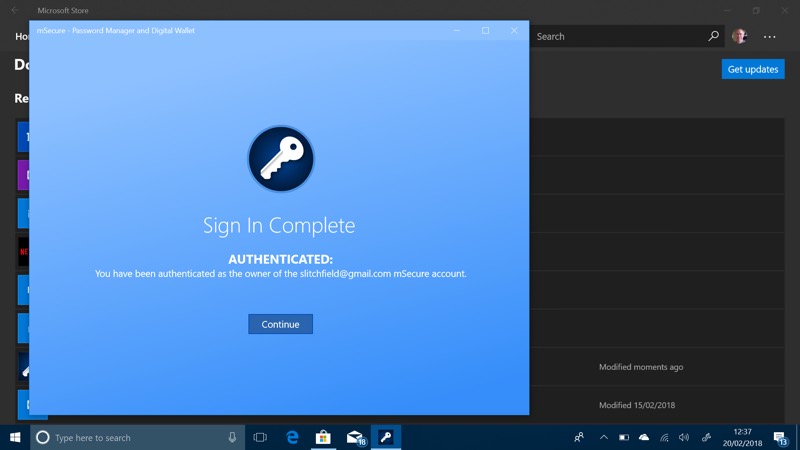Click the Microsoft Store search magnifier icon

(713, 36)
